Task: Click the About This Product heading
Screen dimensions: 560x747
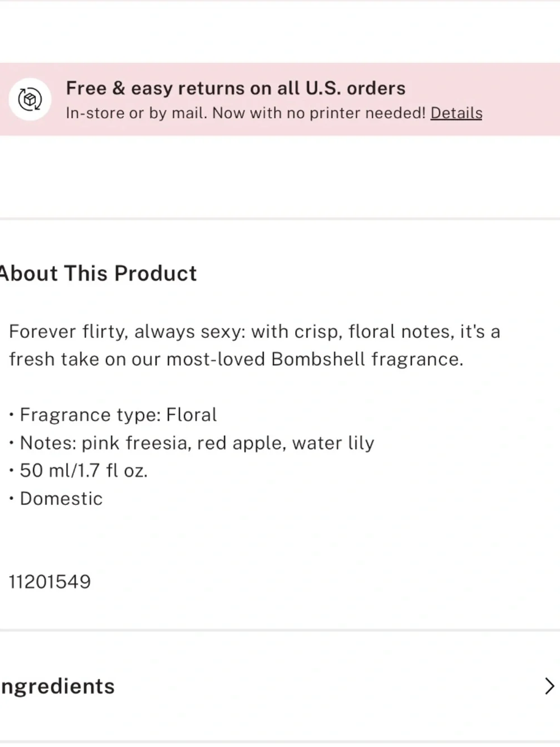Action: 99,273
